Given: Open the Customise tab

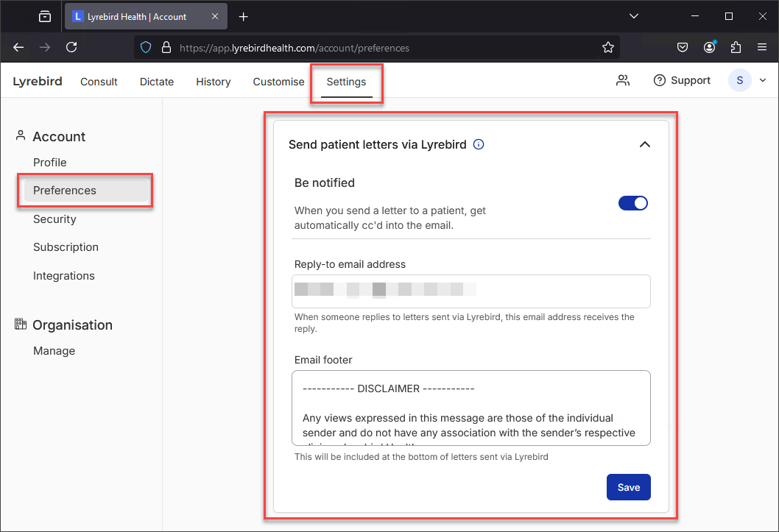Looking at the screenshot, I should click(x=278, y=82).
